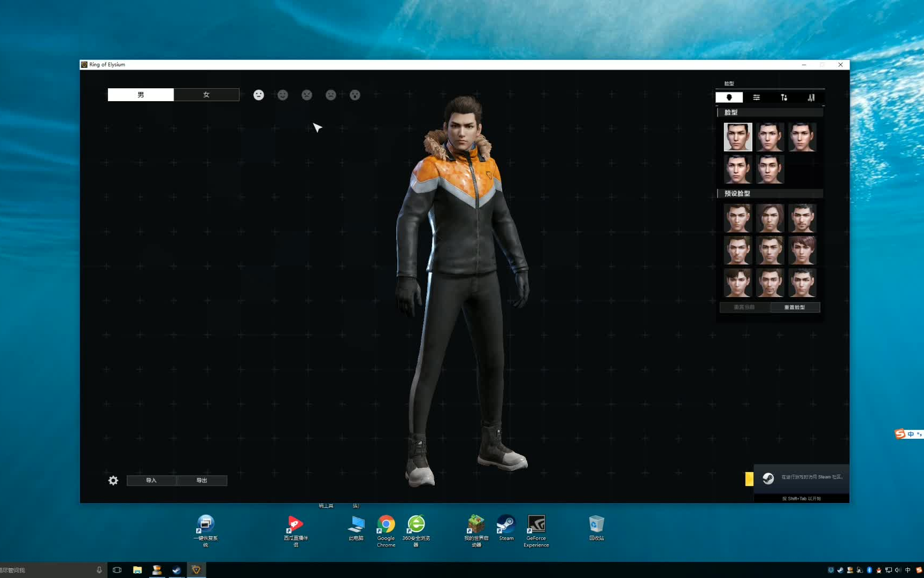Pick center preset face in preset grid
Screen dimensions: 924x578
770,250
